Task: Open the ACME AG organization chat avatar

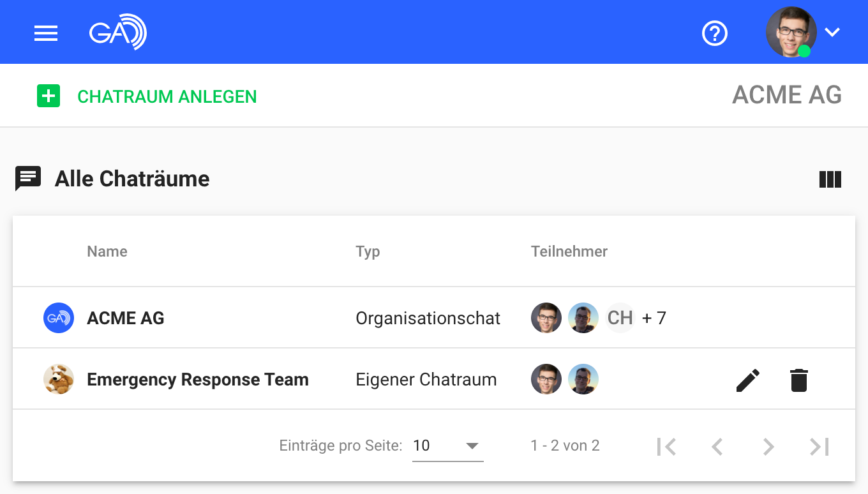Action: click(x=58, y=317)
